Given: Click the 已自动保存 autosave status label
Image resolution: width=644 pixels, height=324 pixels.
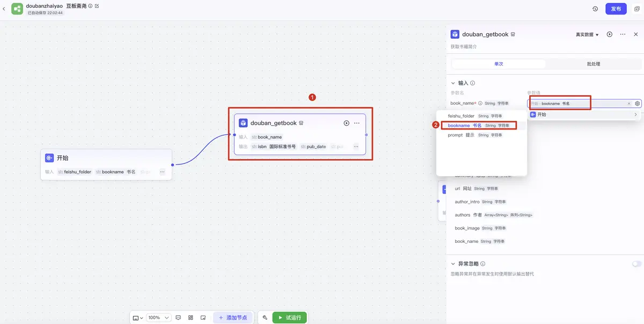Looking at the screenshot, I should [x=46, y=12].
